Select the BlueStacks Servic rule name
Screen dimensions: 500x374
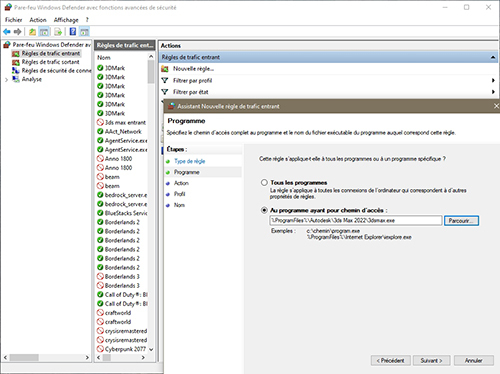[126, 213]
